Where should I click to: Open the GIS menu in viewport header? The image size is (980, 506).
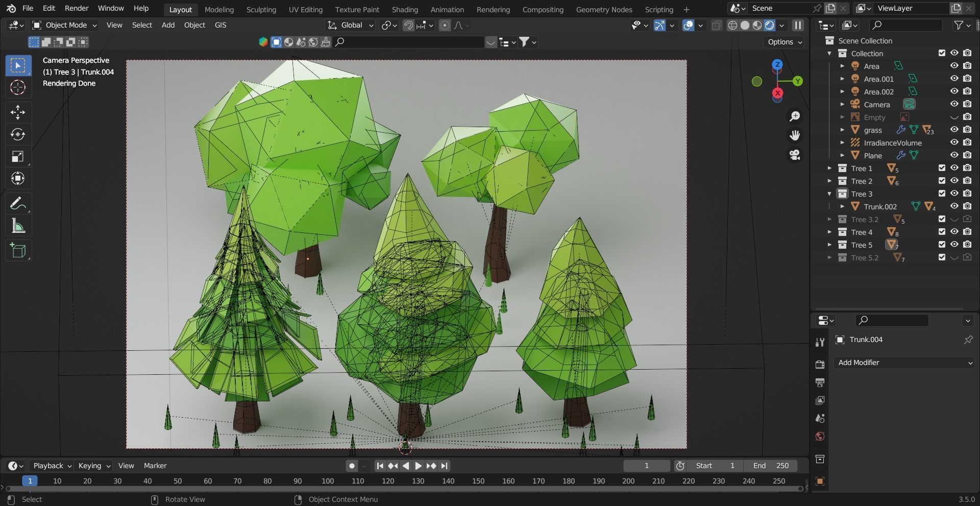click(x=220, y=25)
